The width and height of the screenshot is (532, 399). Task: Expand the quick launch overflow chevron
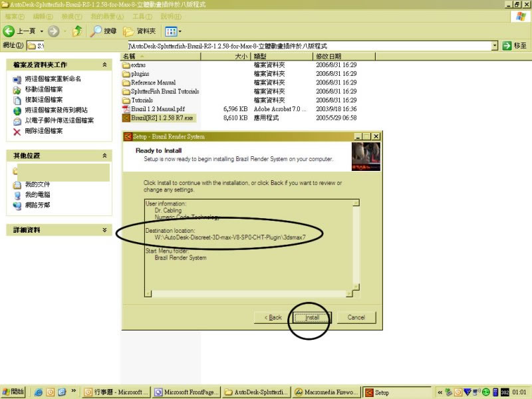point(73,391)
